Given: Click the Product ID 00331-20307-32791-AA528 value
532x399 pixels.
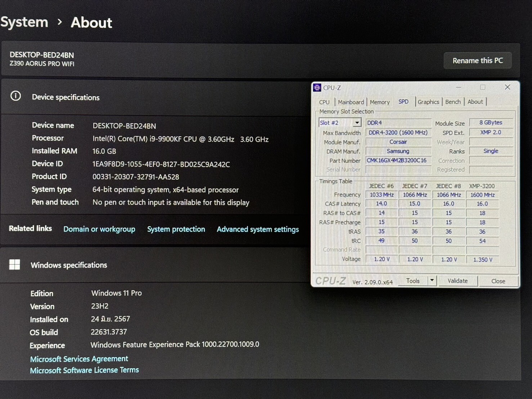Looking at the screenshot, I should pyautogui.click(x=136, y=177).
